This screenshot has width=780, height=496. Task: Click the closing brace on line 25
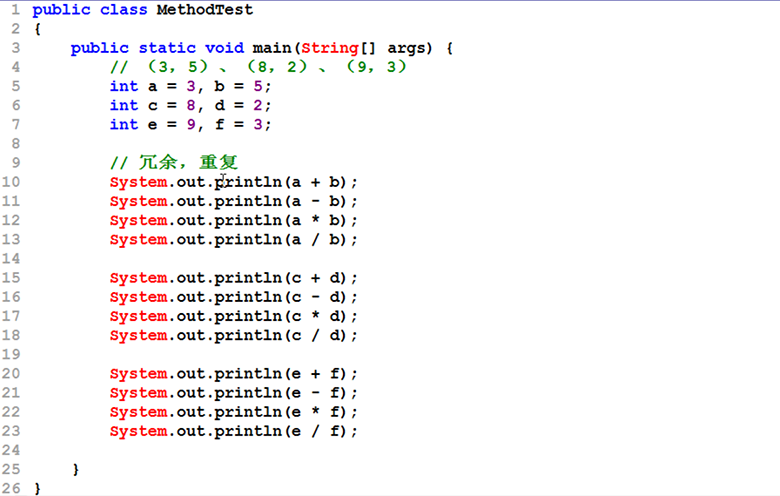tap(76, 469)
